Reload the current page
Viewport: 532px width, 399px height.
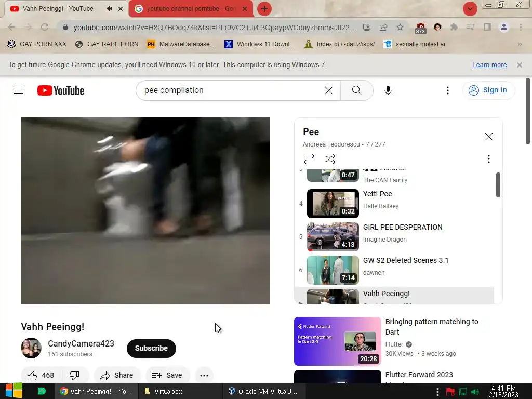click(45, 27)
